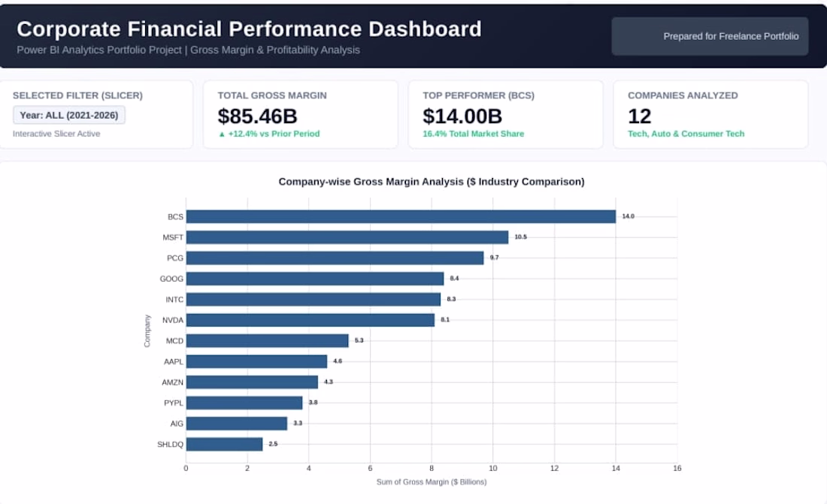The image size is (827, 504).
Task: Highlight the INTC gross margin bar
Action: (x=314, y=300)
